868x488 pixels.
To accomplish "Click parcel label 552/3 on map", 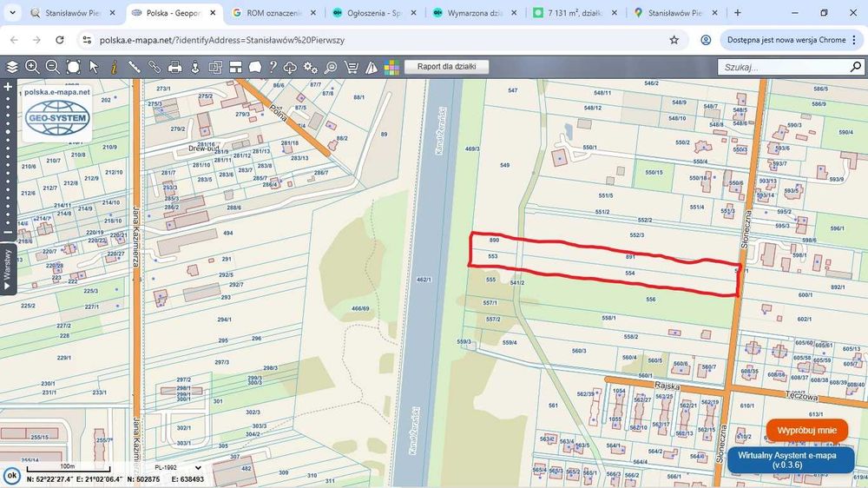I will pyautogui.click(x=636, y=234).
